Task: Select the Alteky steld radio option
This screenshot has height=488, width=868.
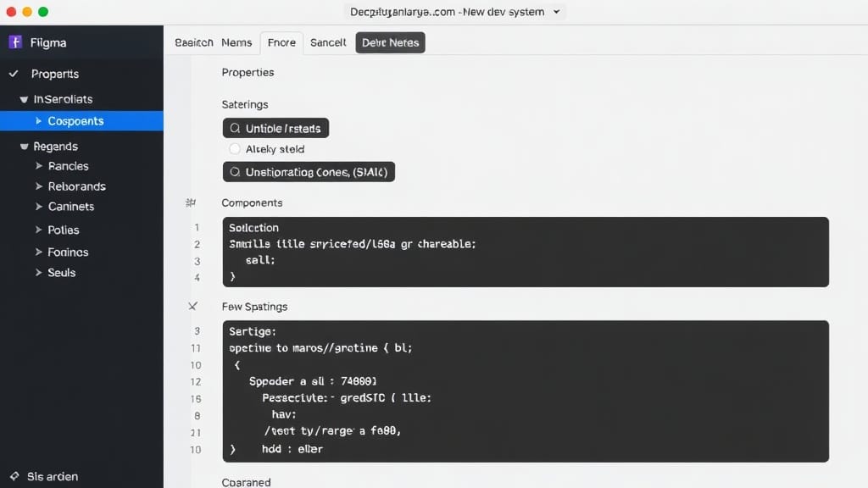Action: pos(235,149)
